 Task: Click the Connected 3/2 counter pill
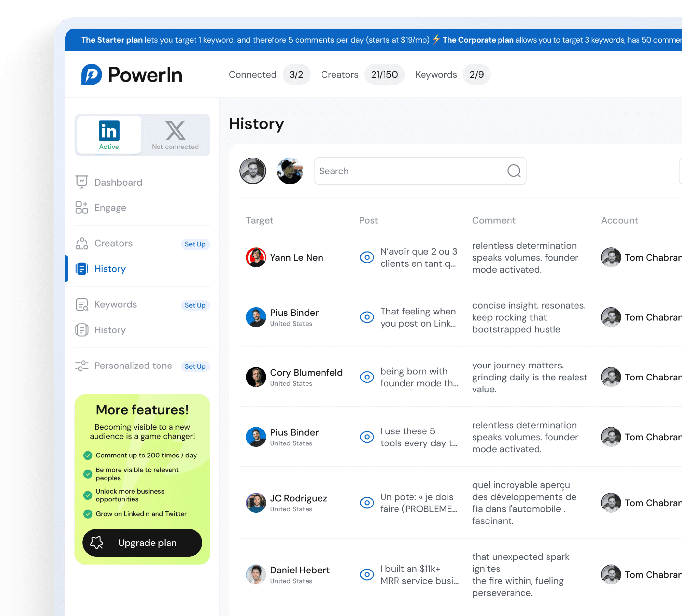(296, 74)
